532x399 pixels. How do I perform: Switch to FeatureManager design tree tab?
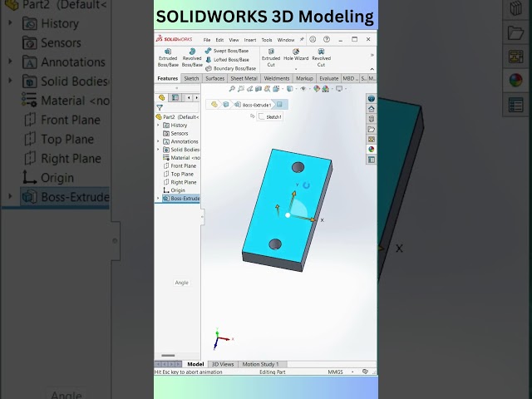tap(162, 98)
